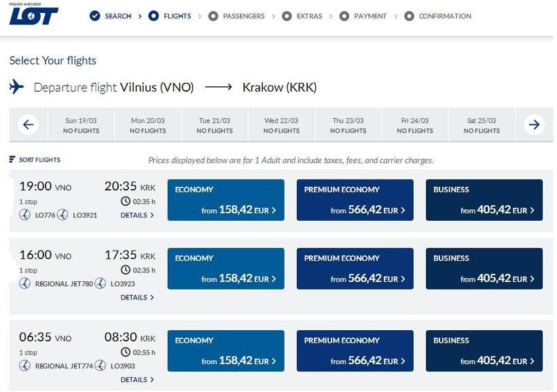
Task: Choose Premium Economy for 06:35 flight
Action: 355,351
